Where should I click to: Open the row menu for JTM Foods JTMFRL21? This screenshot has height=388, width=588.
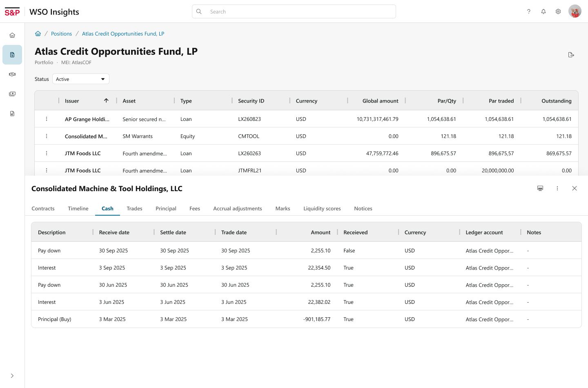(47, 170)
